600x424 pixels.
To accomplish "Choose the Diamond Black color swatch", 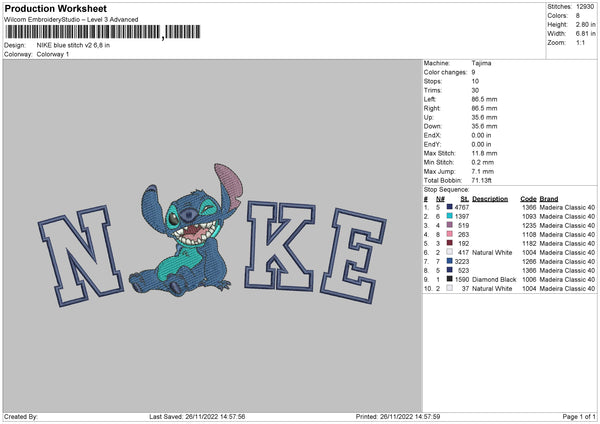I will tap(451, 279).
